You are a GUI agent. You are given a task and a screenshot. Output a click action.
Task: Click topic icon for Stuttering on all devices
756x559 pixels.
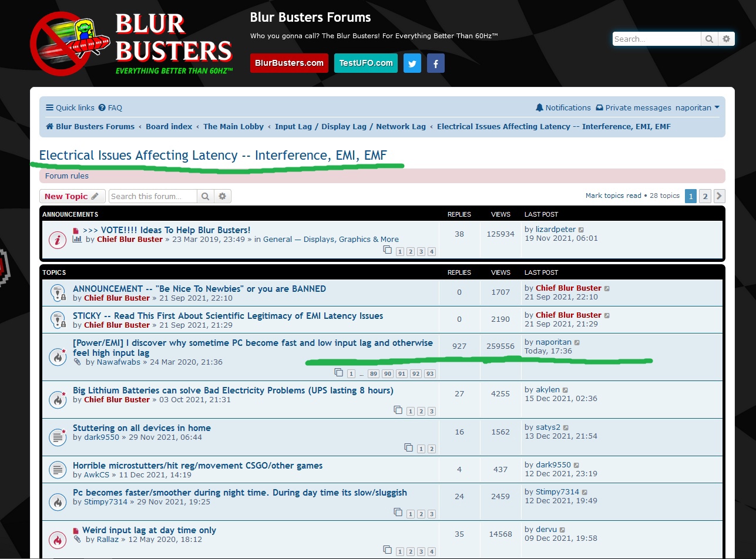point(58,436)
